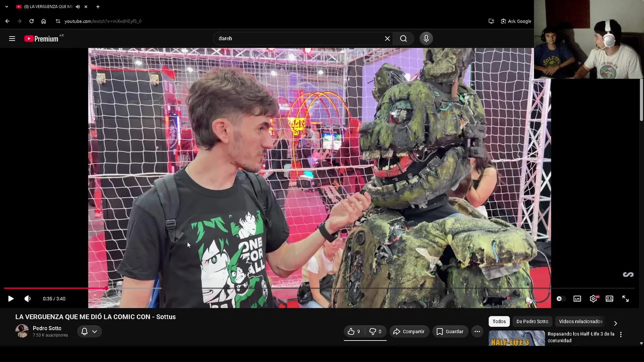The height and width of the screenshot is (362, 644).
Task: Select the LA VERGUENZA QUE ME browser tab
Action: [48, 7]
